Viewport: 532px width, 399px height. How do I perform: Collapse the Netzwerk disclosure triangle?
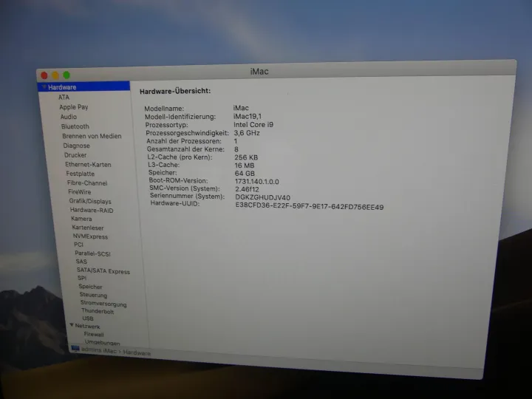72,325
